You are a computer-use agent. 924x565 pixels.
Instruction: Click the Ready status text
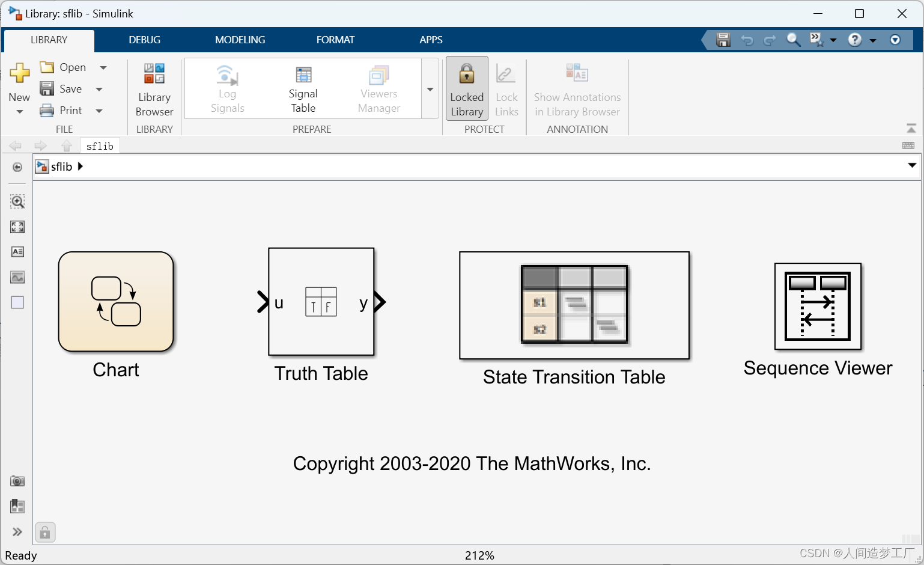[x=21, y=555]
